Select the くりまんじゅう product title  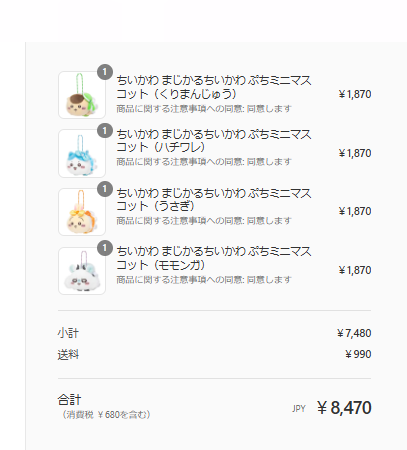click(214, 87)
